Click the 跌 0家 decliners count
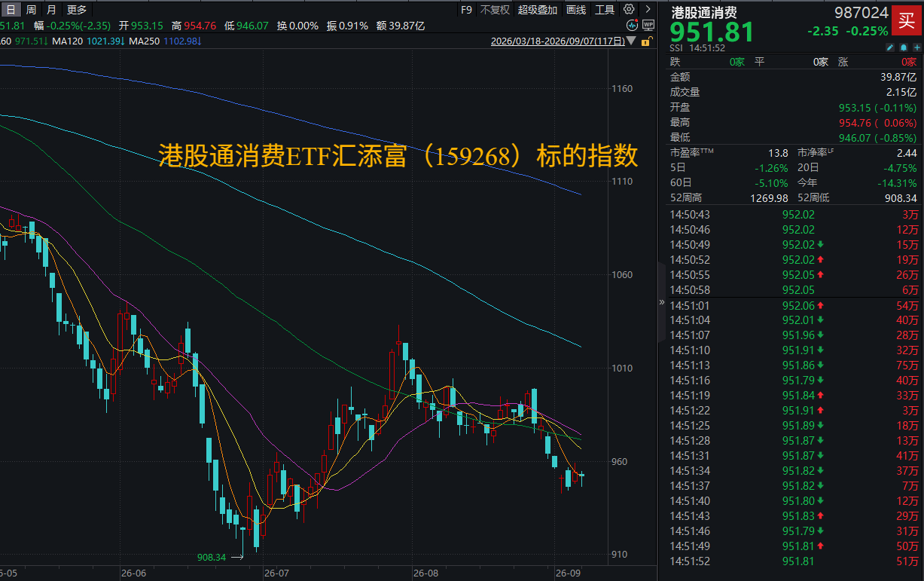Image resolution: width=924 pixels, height=581 pixels. (x=707, y=62)
